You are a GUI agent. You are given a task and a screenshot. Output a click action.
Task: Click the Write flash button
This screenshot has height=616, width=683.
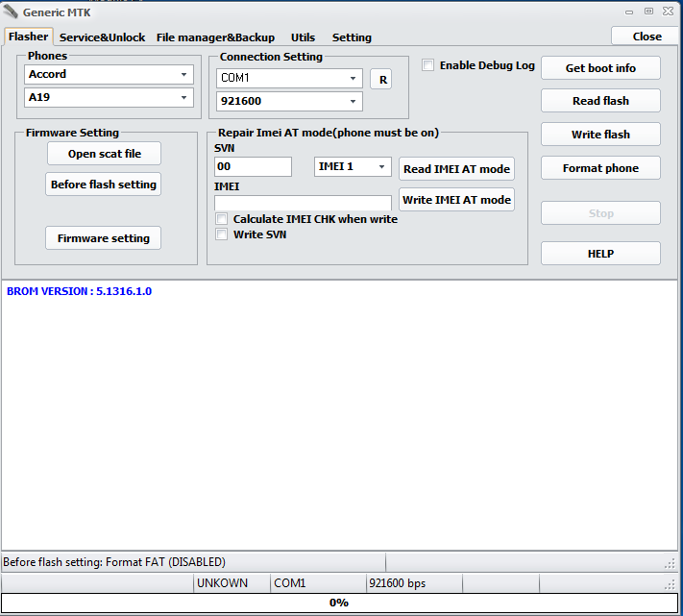pos(600,135)
